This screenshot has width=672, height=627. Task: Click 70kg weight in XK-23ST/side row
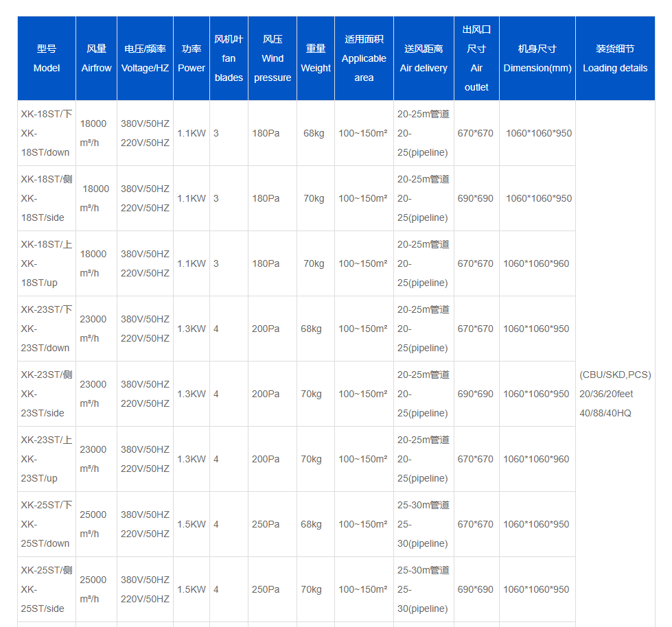(x=311, y=394)
